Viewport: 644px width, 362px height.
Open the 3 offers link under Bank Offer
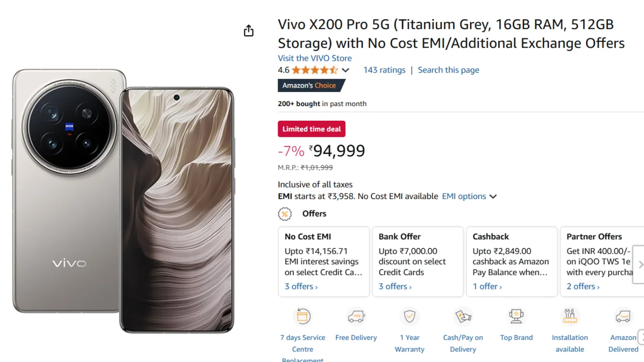tap(395, 287)
